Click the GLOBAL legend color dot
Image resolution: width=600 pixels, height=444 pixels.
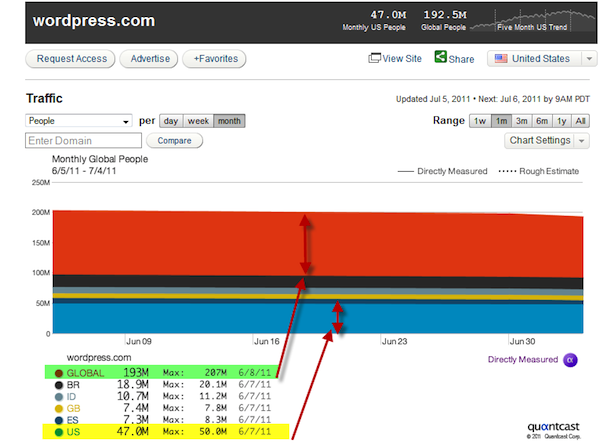[x=59, y=373]
